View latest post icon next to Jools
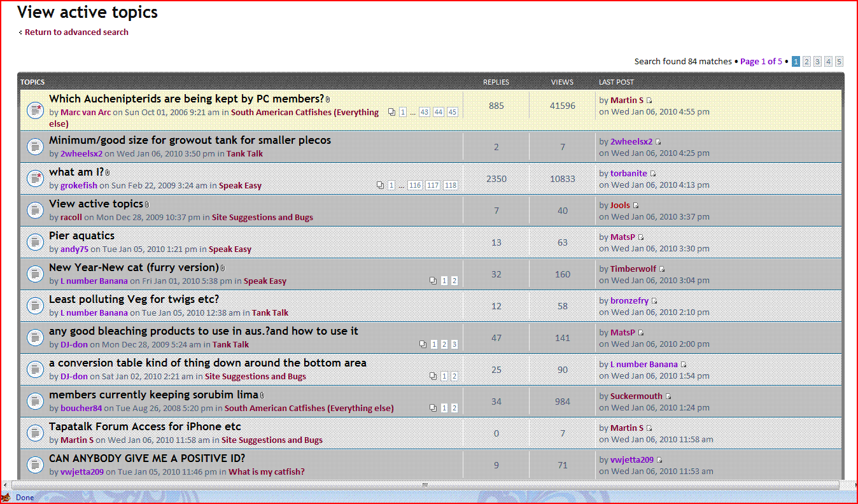858x504 pixels. click(635, 206)
